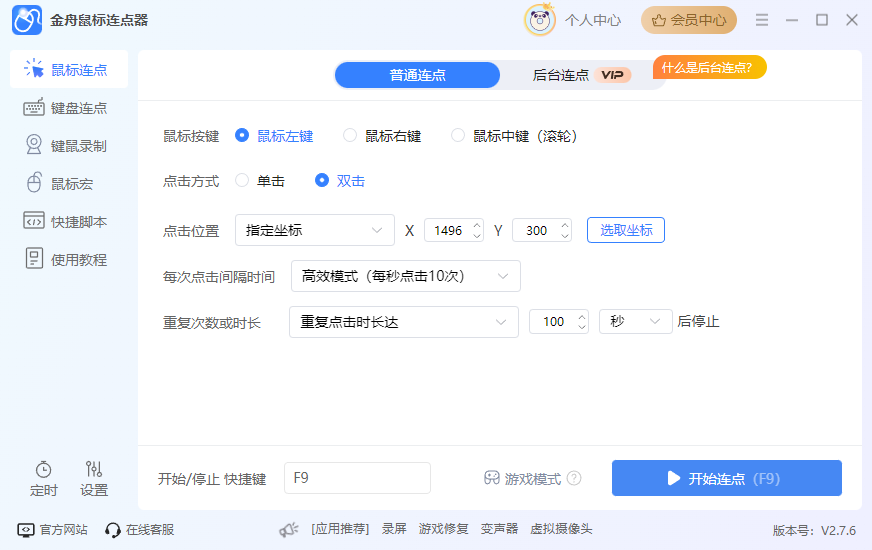872x550 pixels.
Task: Select the 鼠标左键 radio button
Action: coord(242,135)
